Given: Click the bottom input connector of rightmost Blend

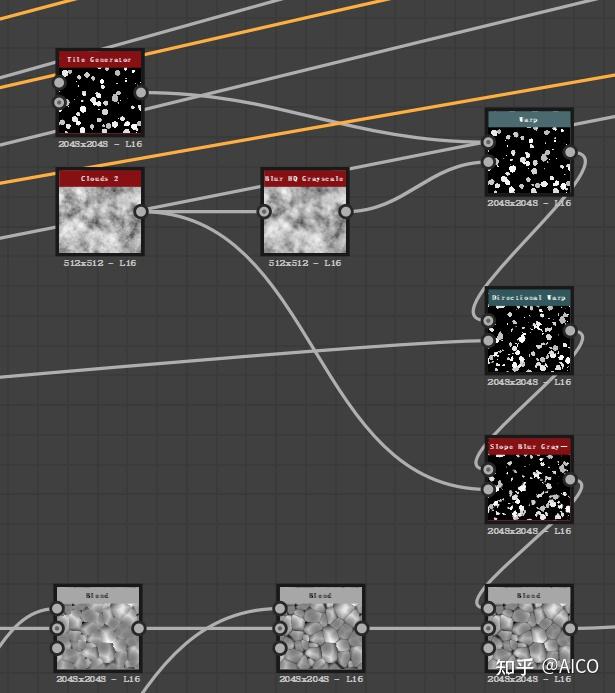Looking at the screenshot, I should [x=488, y=648].
